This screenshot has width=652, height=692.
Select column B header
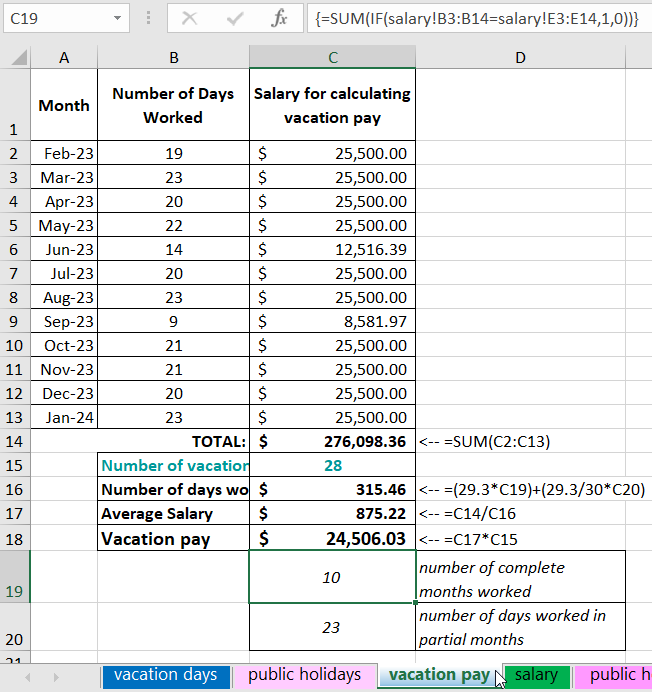coord(173,57)
